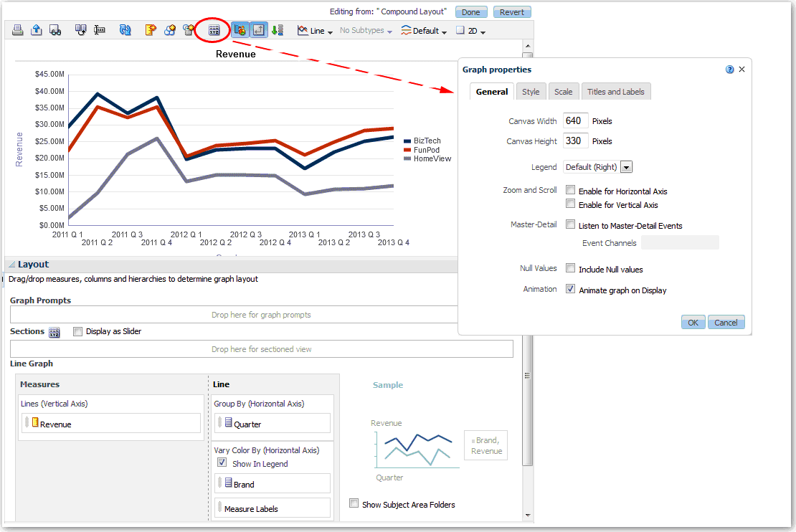Open Edit graph properties (XYZ icon)
This screenshot has height=532, width=796.
pos(214,30)
